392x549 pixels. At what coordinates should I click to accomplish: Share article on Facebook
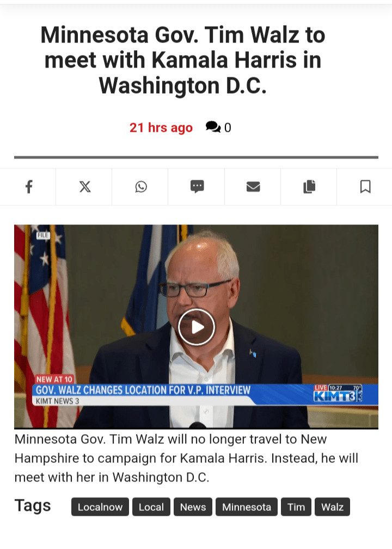(29, 187)
